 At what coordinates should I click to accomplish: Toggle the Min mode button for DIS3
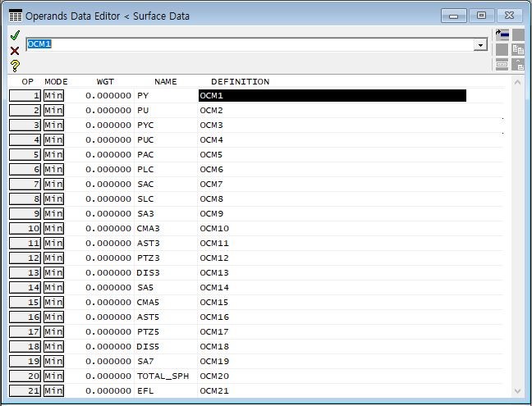coord(53,272)
